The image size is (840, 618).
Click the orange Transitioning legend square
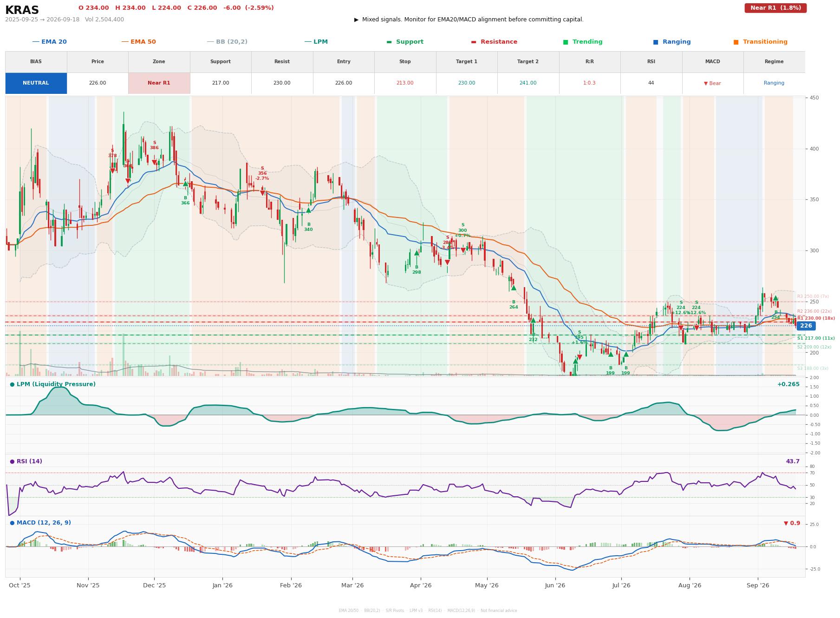click(x=736, y=42)
